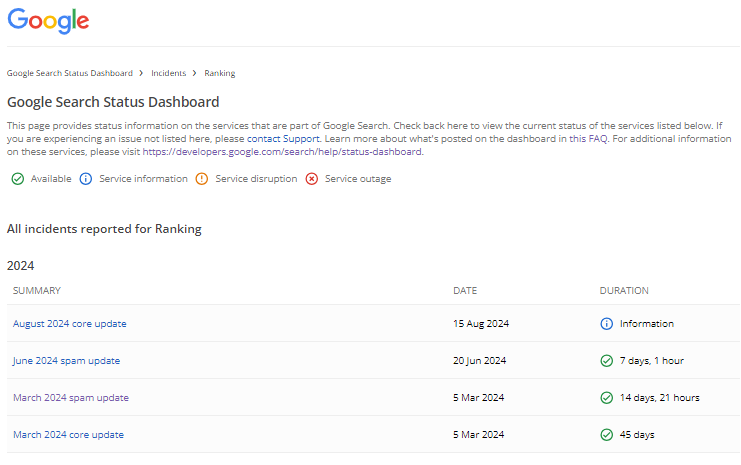Click the date 15 Aug 2024
The width and height of the screenshot is (741, 465).
click(481, 324)
